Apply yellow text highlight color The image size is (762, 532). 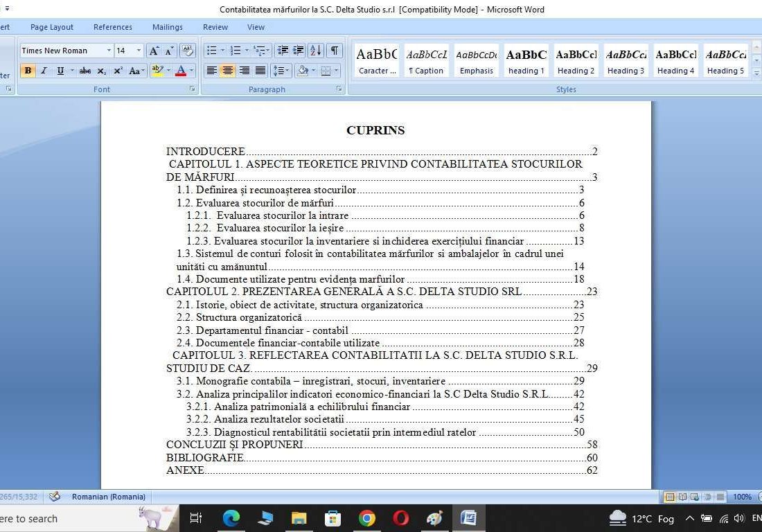pos(157,71)
